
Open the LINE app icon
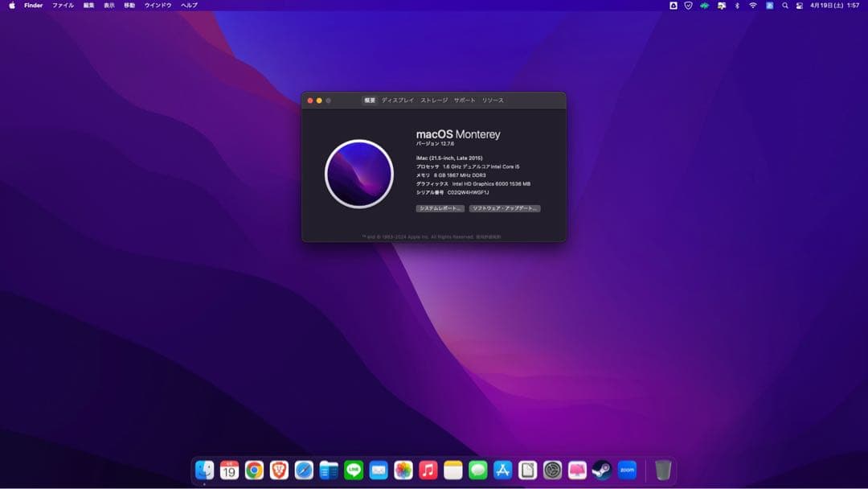click(x=354, y=471)
